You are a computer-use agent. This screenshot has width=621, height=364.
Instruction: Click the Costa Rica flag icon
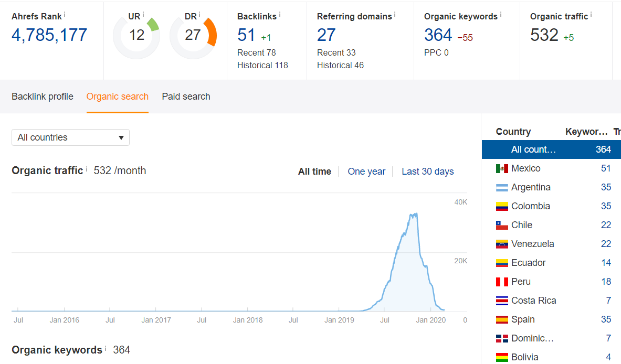[502, 301]
